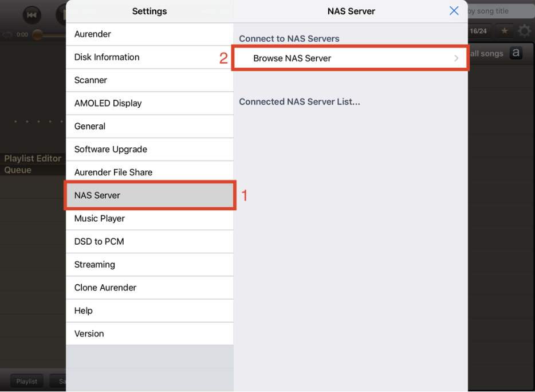Expand the Browse NAS Server chevron
Viewport: 535px width, 392px height.
click(456, 58)
